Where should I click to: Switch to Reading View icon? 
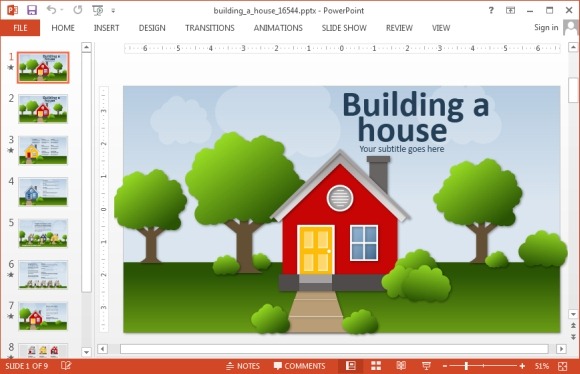401,366
